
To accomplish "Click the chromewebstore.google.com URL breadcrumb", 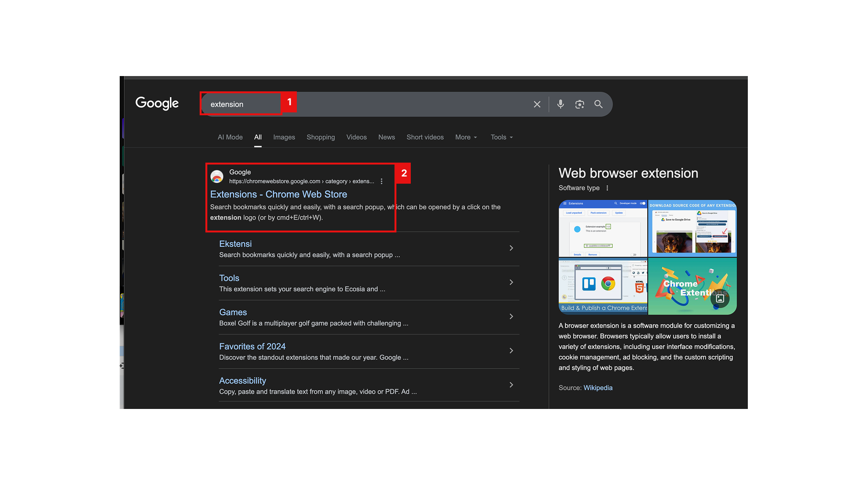I will [302, 181].
